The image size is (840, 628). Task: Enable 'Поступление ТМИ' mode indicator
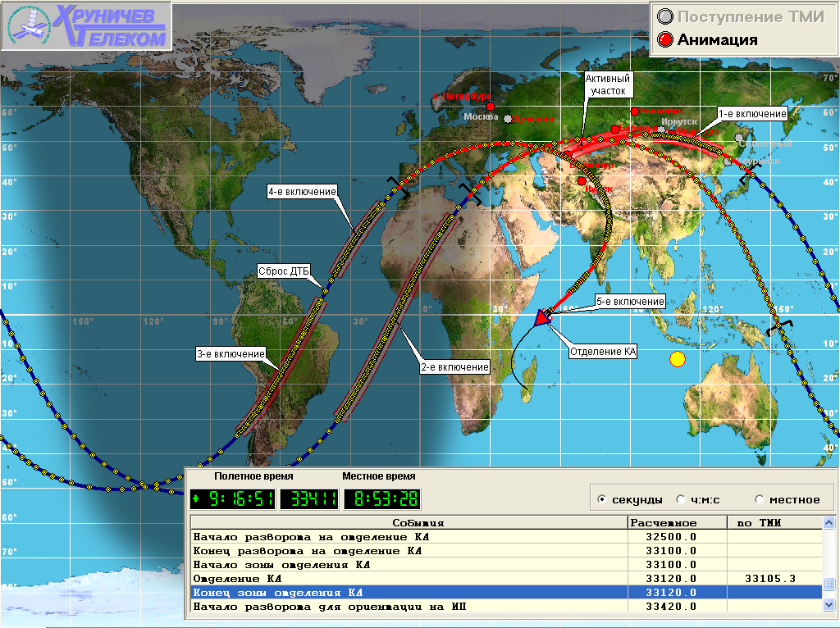(665, 16)
